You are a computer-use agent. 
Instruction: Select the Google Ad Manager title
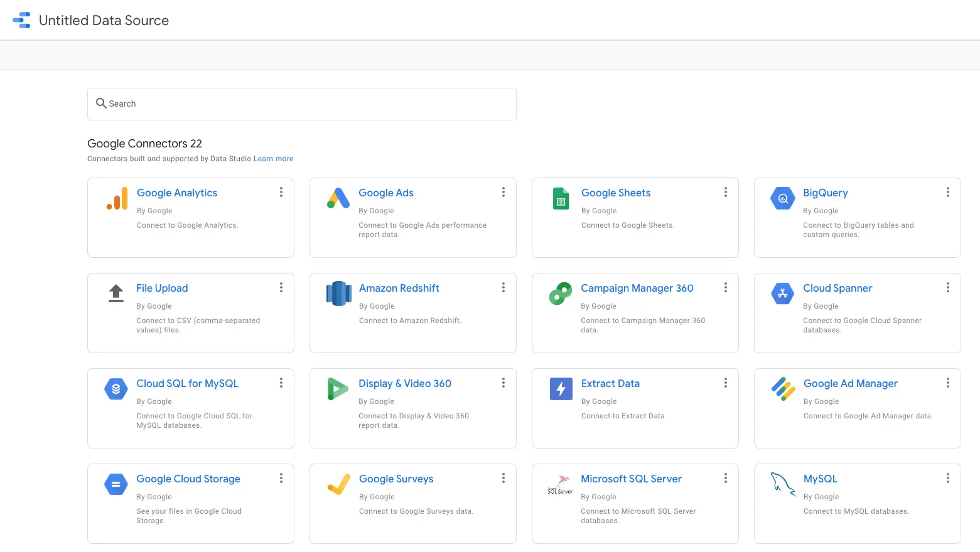click(851, 383)
